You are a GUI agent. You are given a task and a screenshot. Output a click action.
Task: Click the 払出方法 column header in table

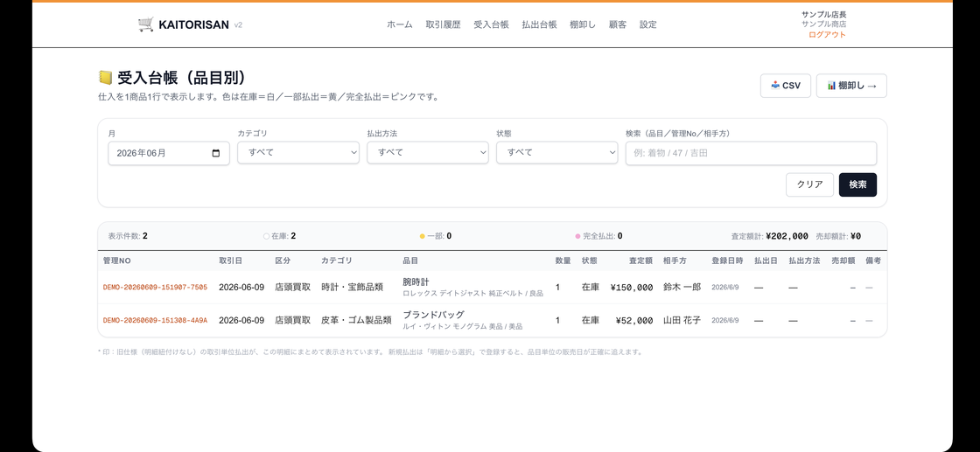[804, 261]
